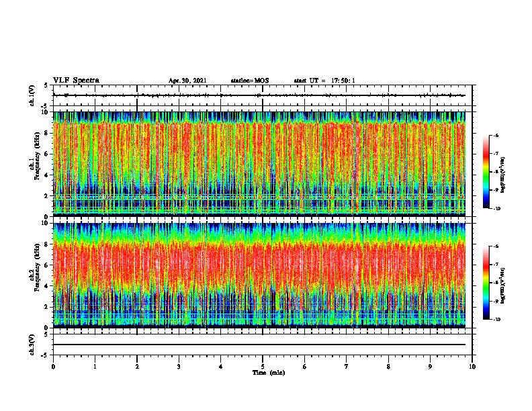This screenshot has height=411, width=532.
Task: Click the "station=MOS" header label
Action: [250, 81]
